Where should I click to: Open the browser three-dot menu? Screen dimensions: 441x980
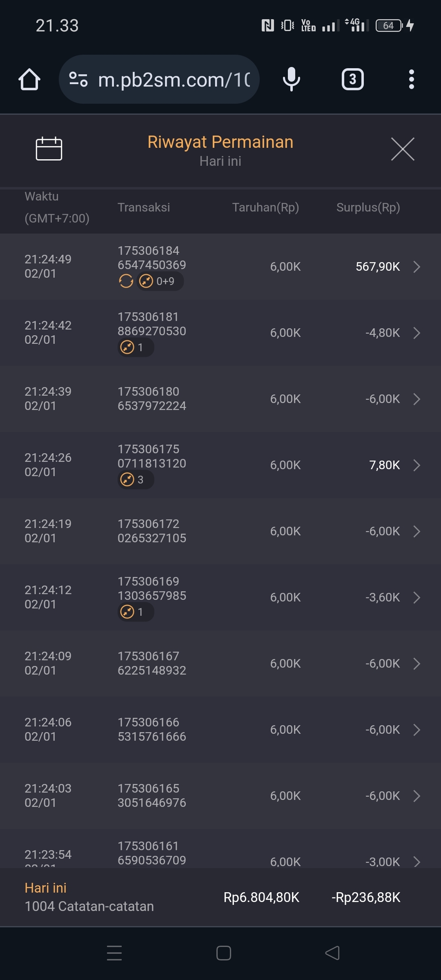pos(411,79)
